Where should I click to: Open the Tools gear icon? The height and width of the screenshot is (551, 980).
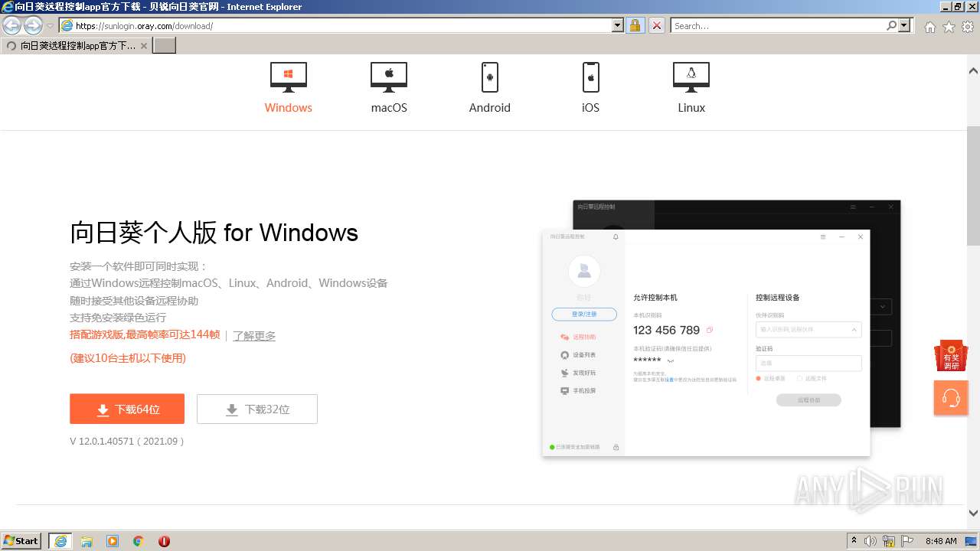[x=968, y=27]
